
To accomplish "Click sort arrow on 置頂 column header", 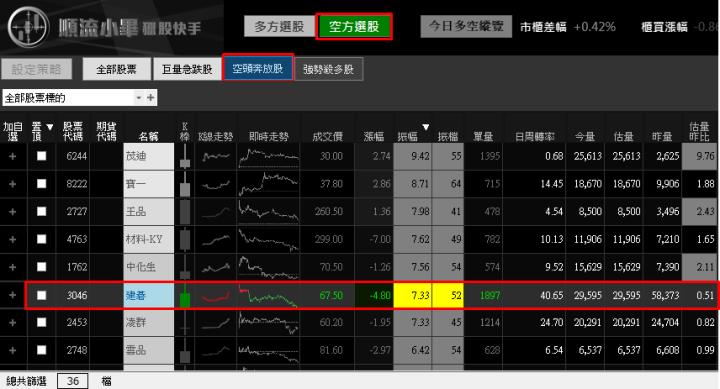I will [50, 127].
